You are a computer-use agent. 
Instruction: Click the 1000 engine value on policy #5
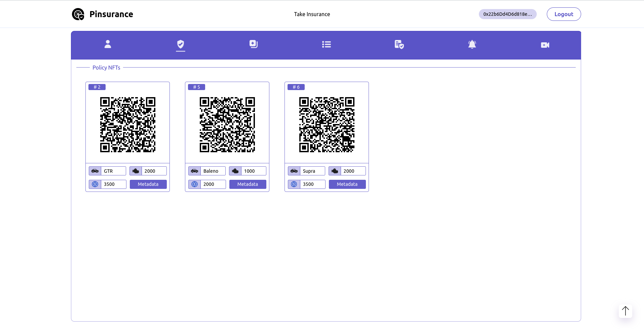254,171
